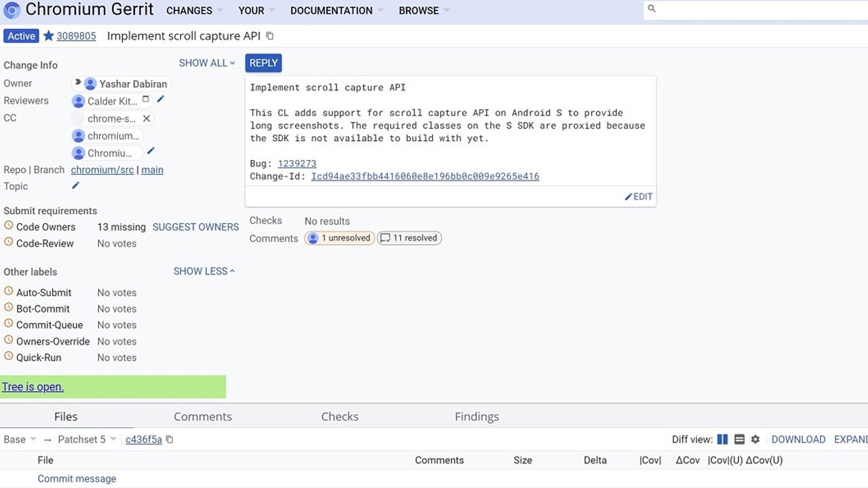This screenshot has width=868, height=488.
Task: Click the clock icon beside Bot-Commit
Action: (9, 308)
